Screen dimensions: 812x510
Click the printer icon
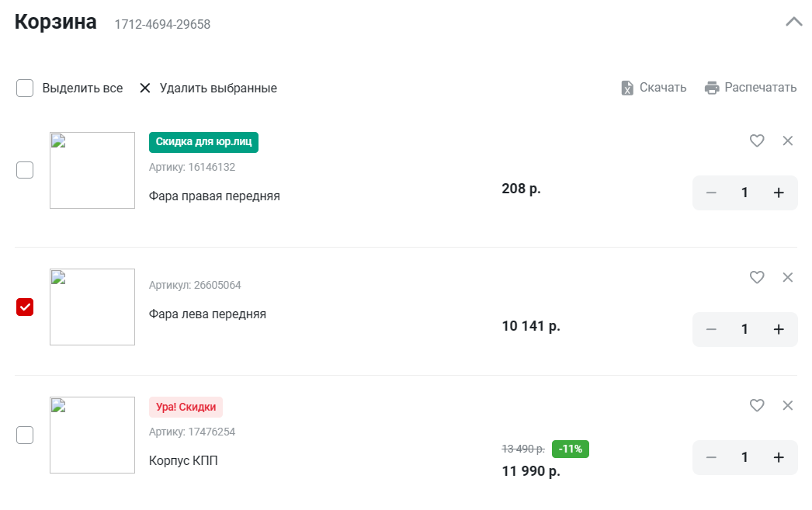pyautogui.click(x=712, y=88)
